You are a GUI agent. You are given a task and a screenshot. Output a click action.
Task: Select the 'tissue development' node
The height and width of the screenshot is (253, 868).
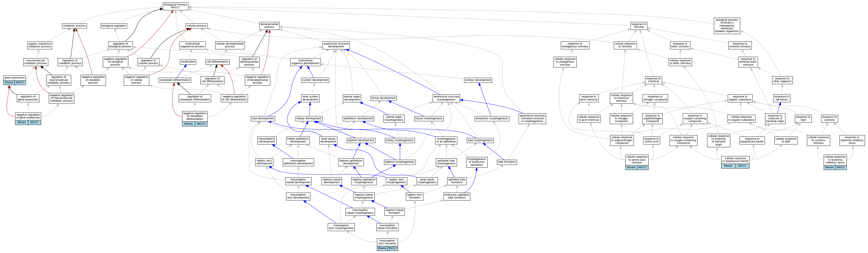pos(383,98)
